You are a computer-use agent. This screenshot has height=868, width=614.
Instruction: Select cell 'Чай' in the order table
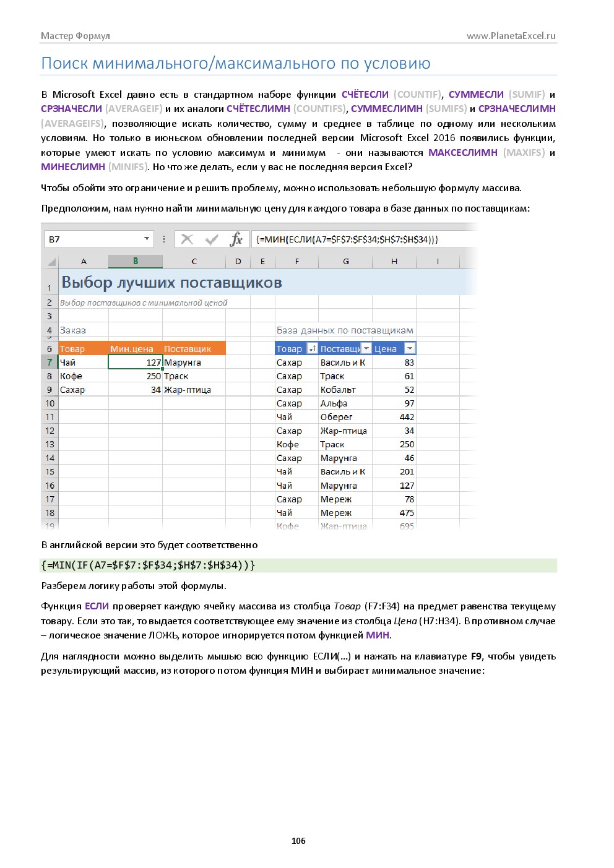[x=84, y=363]
